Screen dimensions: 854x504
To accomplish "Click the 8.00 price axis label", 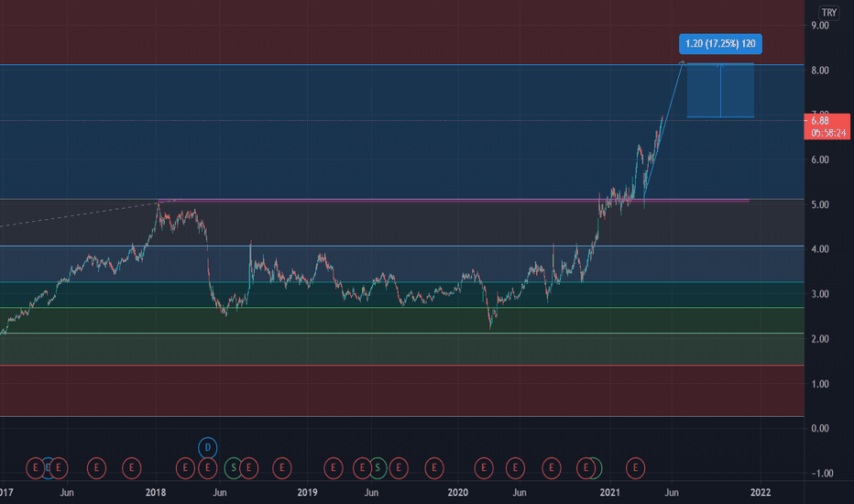I will tap(820, 71).
